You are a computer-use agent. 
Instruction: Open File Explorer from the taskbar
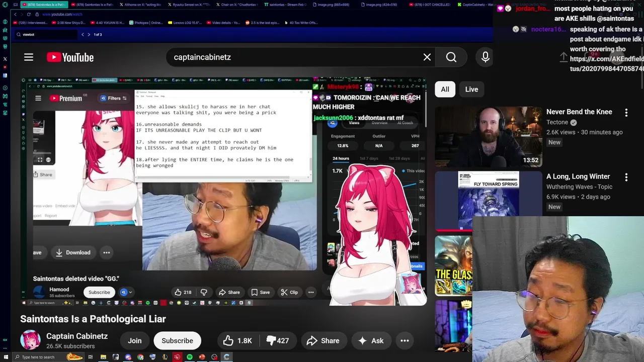[103, 357]
